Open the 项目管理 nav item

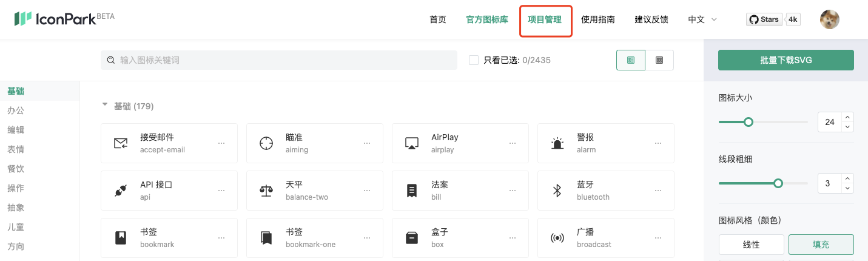click(x=545, y=19)
